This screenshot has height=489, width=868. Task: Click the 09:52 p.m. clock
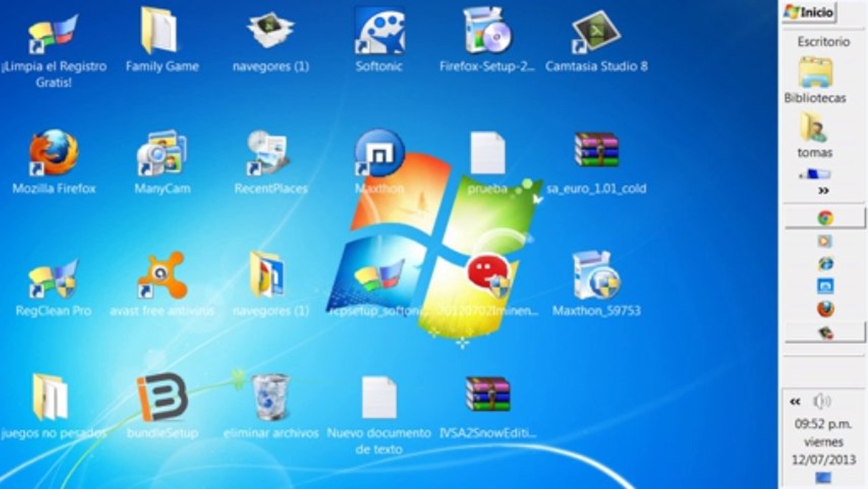823,424
